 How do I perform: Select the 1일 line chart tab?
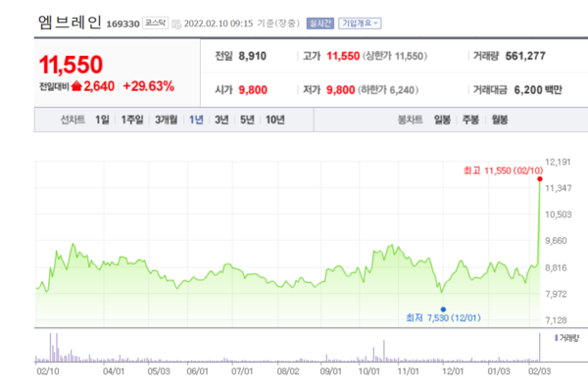102,120
